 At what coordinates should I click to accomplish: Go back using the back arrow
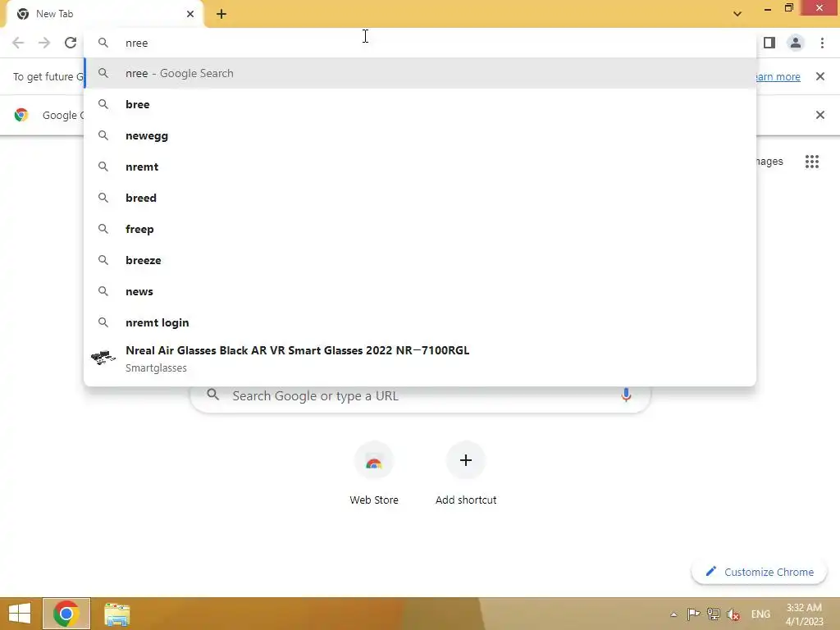(18, 43)
